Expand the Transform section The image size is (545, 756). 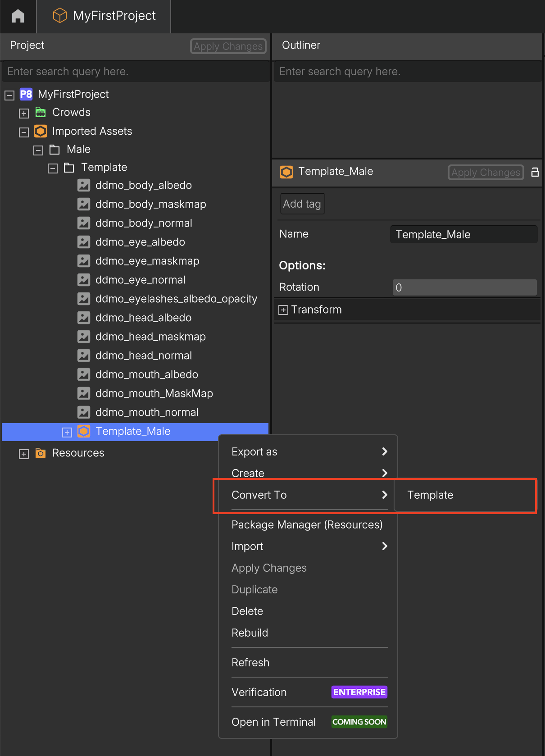tap(283, 310)
